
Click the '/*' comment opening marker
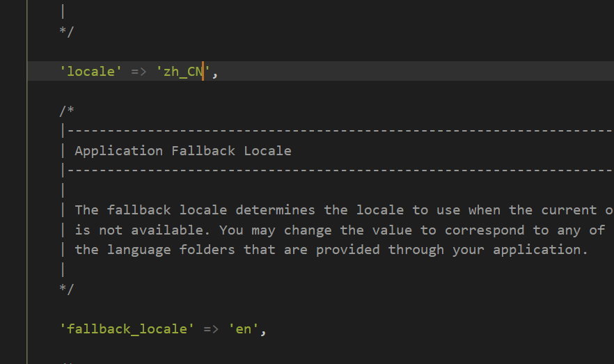point(67,111)
